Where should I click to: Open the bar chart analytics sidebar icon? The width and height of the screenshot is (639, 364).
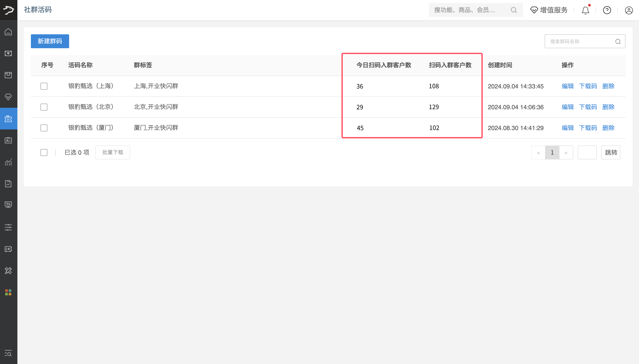8,162
